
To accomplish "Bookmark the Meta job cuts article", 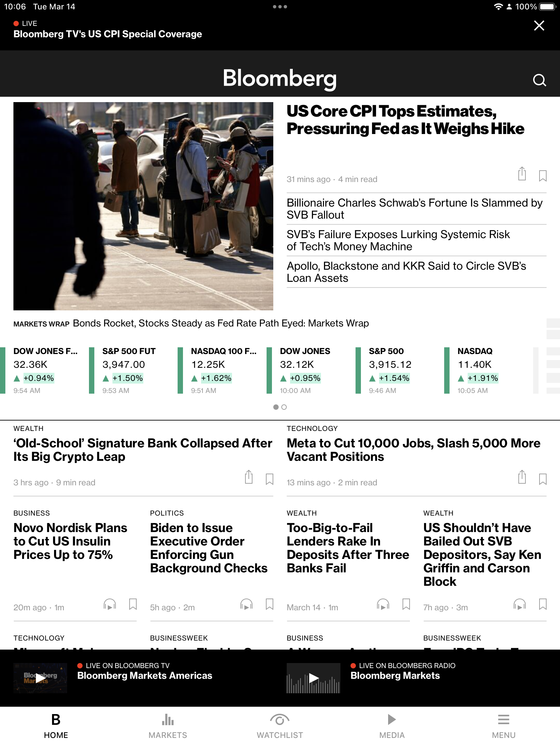I will pos(543,479).
